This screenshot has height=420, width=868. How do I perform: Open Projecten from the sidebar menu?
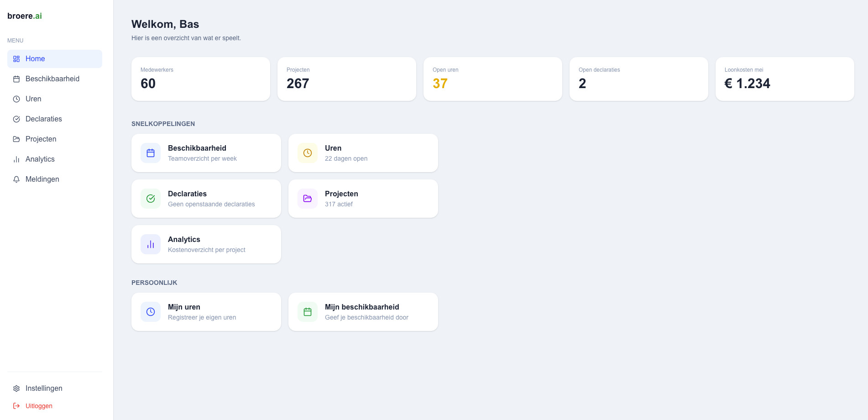click(55, 139)
